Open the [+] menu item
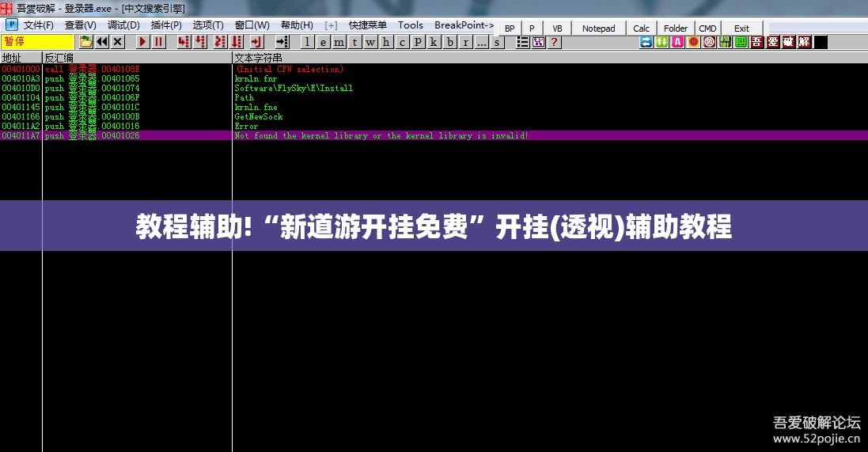 click(331, 25)
